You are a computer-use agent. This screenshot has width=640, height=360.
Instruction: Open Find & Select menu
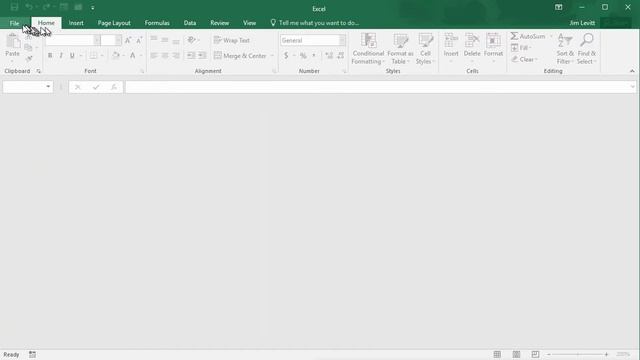click(587, 49)
